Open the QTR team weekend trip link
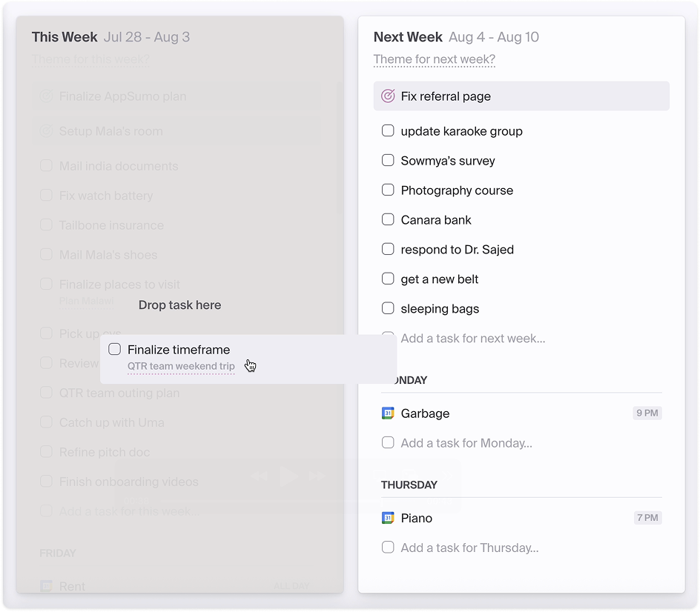Viewport: 700px width, 612px height. [x=181, y=366]
